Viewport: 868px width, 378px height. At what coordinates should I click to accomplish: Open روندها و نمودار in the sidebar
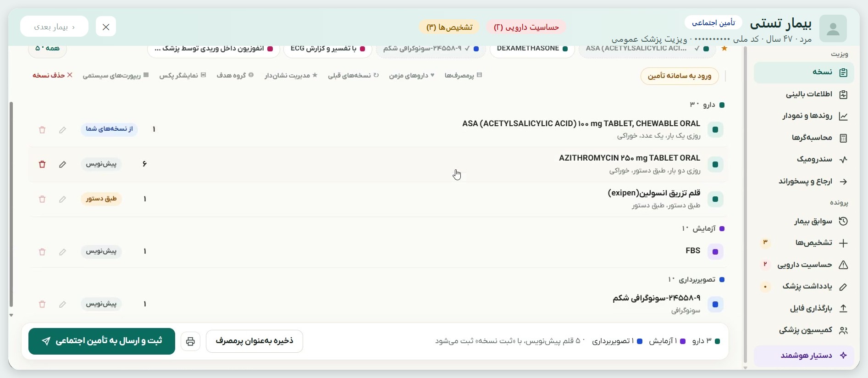tap(804, 116)
